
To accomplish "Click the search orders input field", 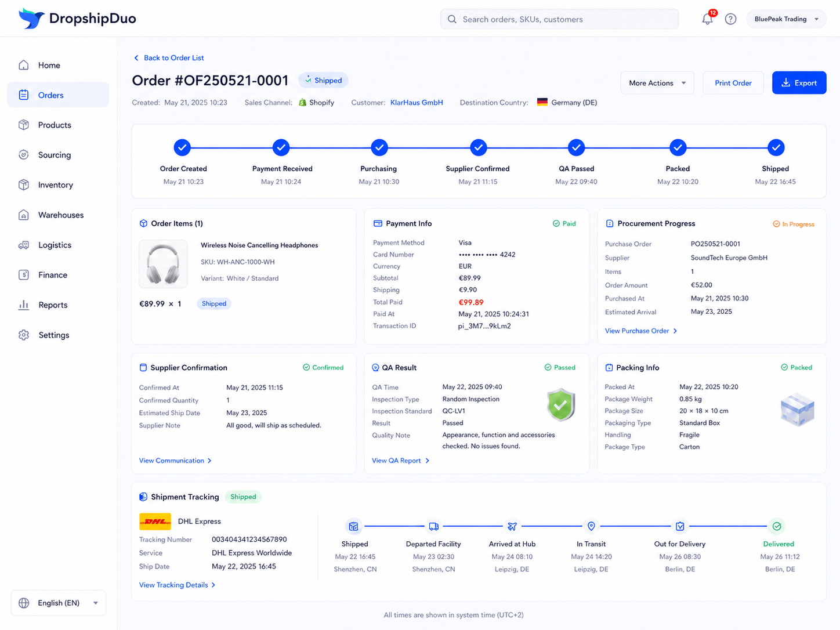I will 559,19.
